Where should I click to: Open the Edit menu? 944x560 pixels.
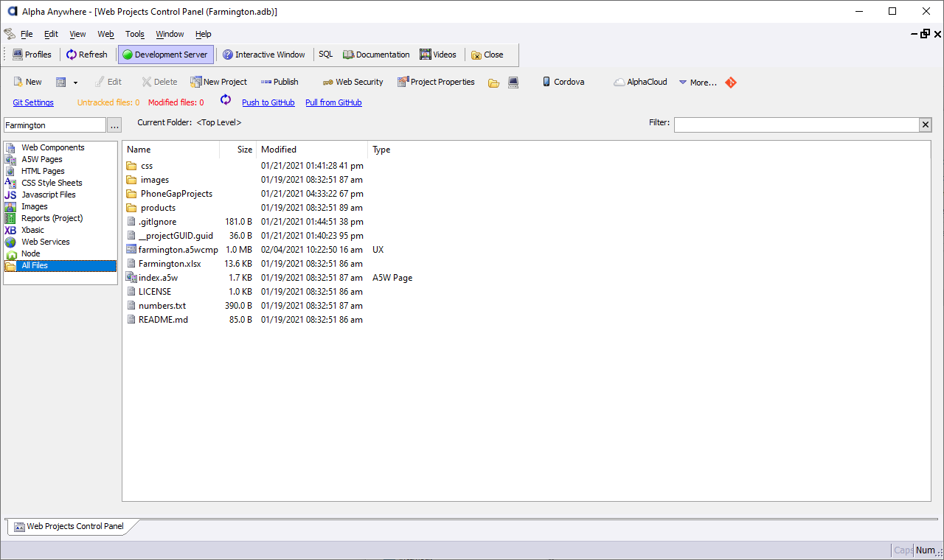(51, 34)
